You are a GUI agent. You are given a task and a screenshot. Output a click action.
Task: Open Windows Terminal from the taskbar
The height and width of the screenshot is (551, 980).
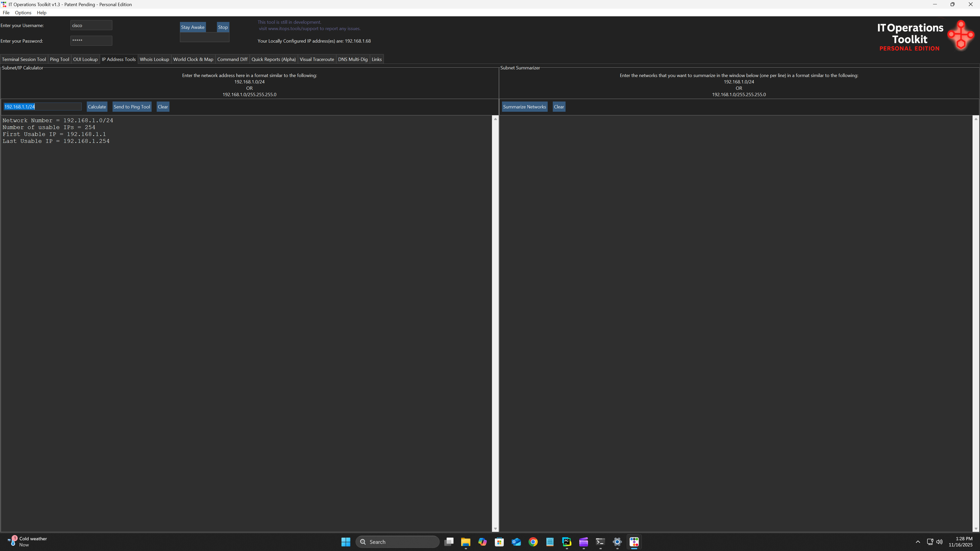click(600, 542)
